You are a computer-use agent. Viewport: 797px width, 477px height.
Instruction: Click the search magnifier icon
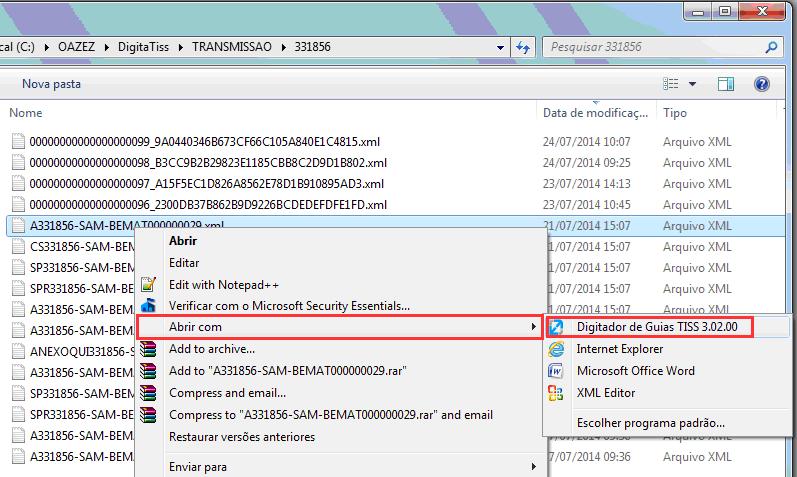coord(771,47)
